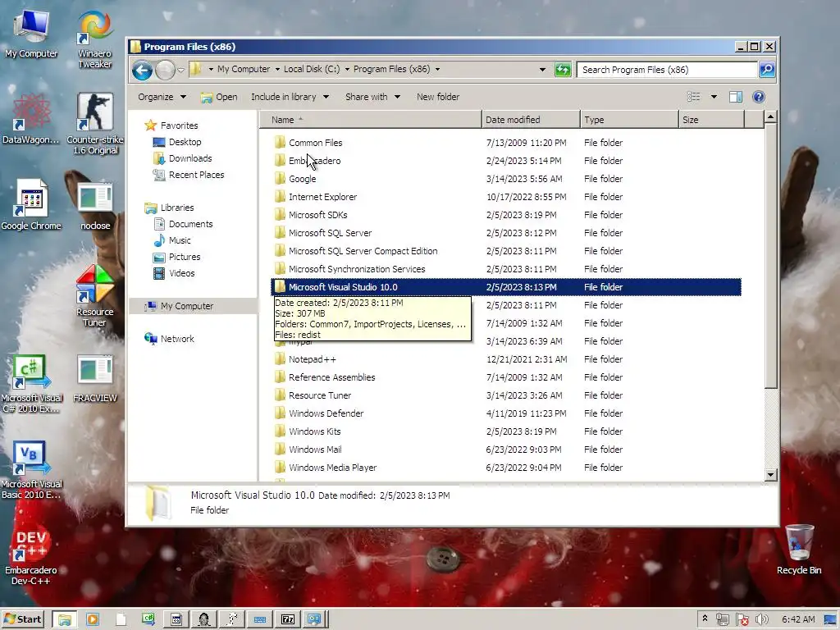This screenshot has height=630, width=840.
Task: Open the Share with menu
Action: 373,97
